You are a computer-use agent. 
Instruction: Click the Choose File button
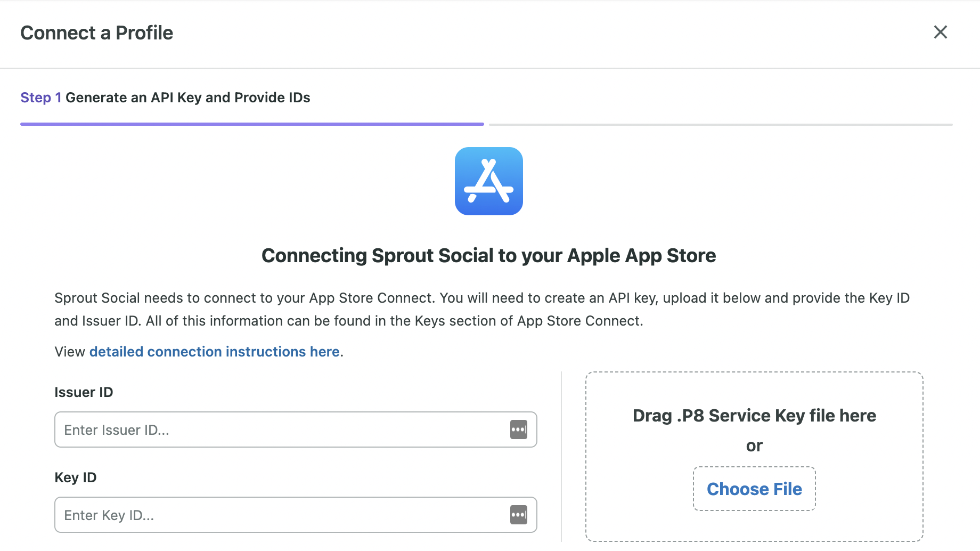click(x=754, y=489)
